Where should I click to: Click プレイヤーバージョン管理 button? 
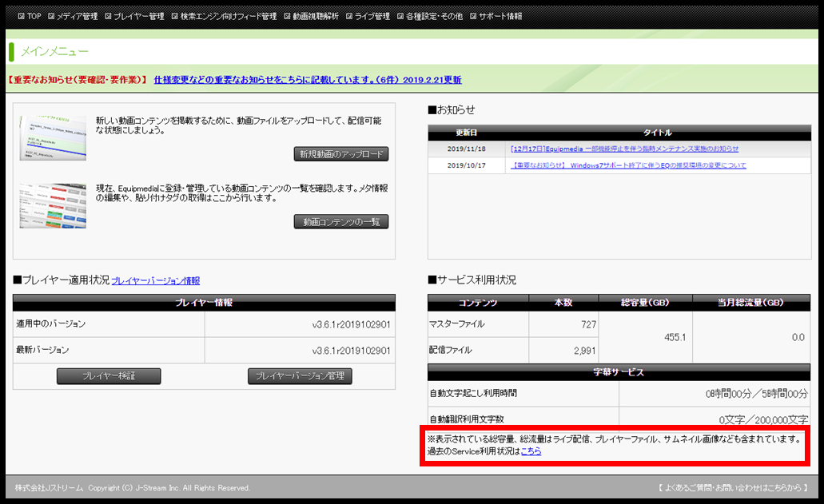(x=300, y=376)
